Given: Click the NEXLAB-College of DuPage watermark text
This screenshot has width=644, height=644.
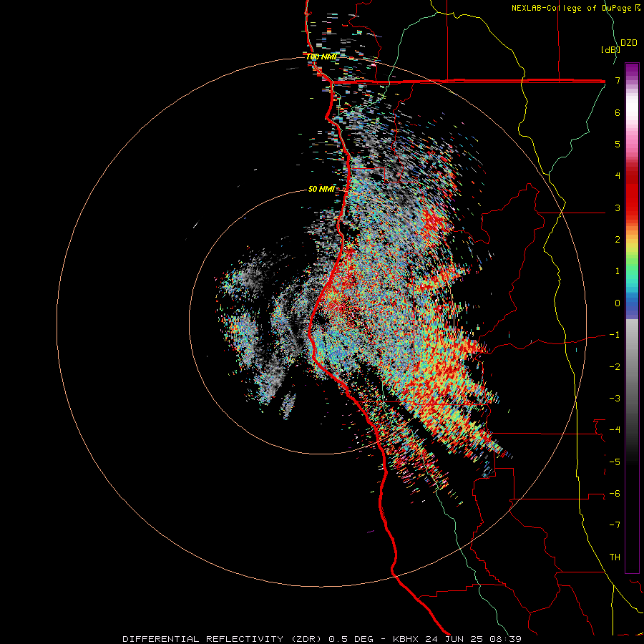Looking at the screenshot, I should tap(576, 8).
